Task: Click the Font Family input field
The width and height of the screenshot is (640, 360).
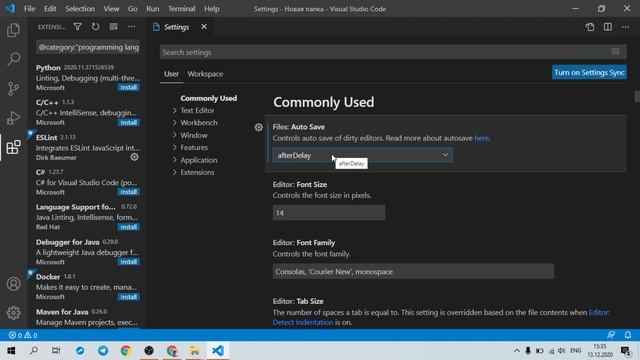Action: coord(413,271)
